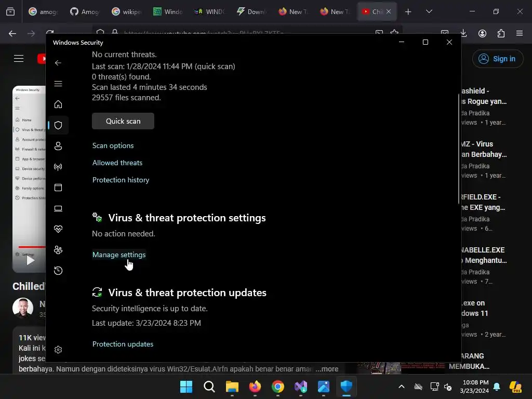Open taskbar Search

(x=209, y=387)
